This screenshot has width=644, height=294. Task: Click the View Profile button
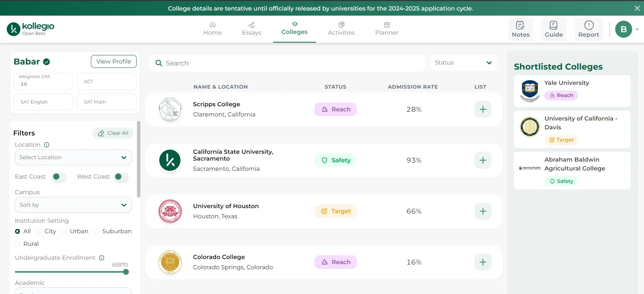coord(114,61)
